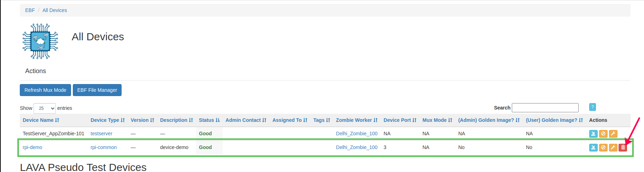Open the EBF File Manager button
Image resolution: width=644 pixels, height=172 pixels.
(97, 90)
